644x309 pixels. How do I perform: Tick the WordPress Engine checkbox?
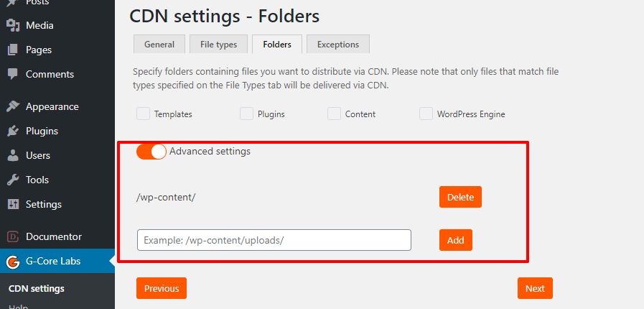point(426,114)
